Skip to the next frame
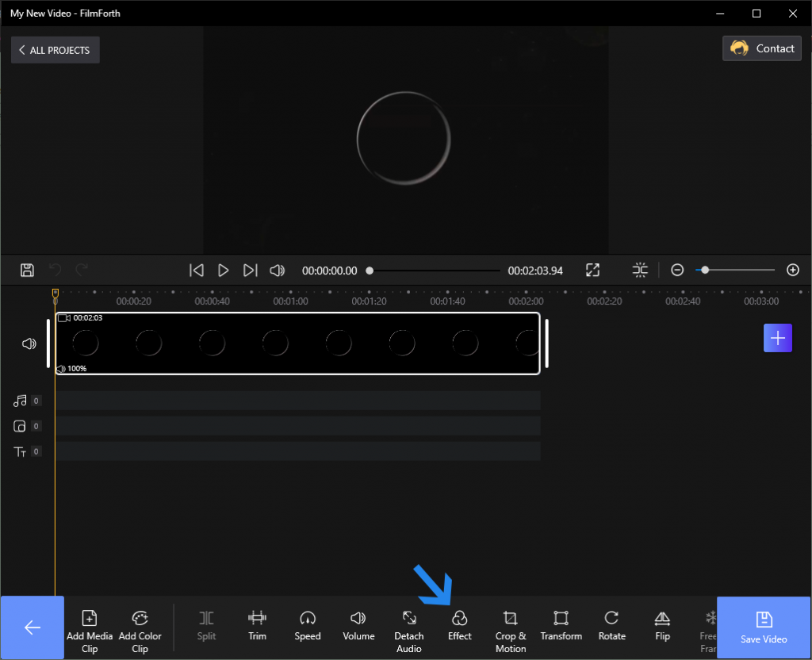Image resolution: width=812 pixels, height=660 pixels. [250, 270]
